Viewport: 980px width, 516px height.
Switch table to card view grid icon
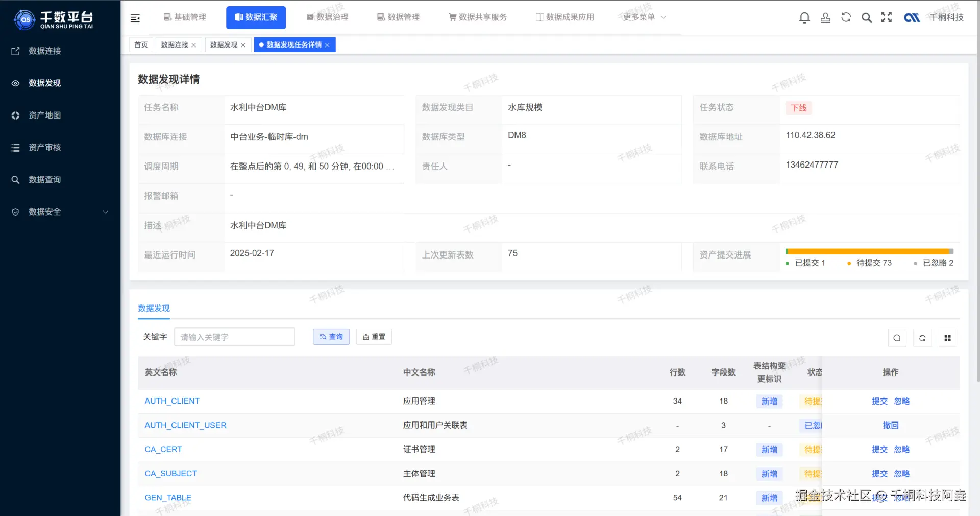pyautogui.click(x=947, y=338)
